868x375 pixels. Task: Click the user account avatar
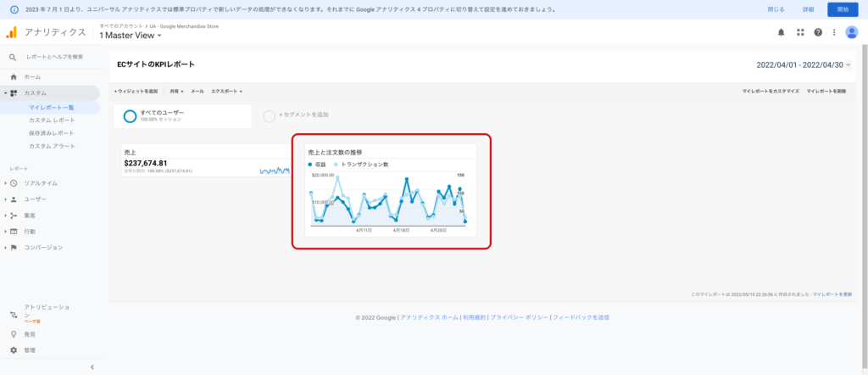(851, 32)
